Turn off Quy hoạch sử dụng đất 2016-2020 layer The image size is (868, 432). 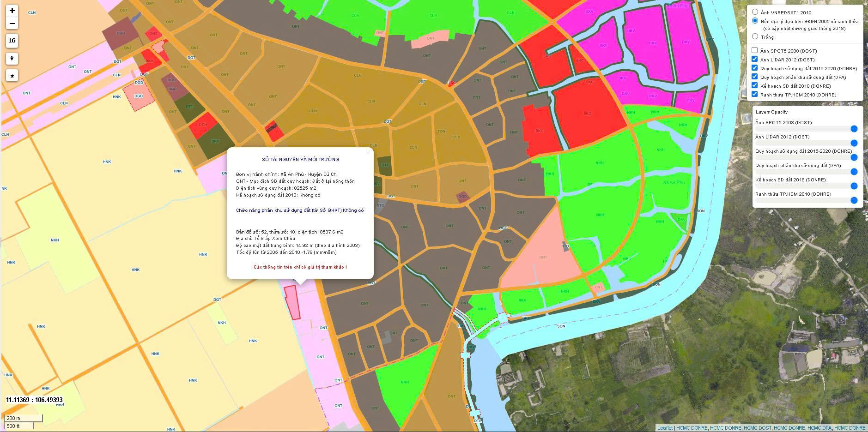click(x=754, y=68)
